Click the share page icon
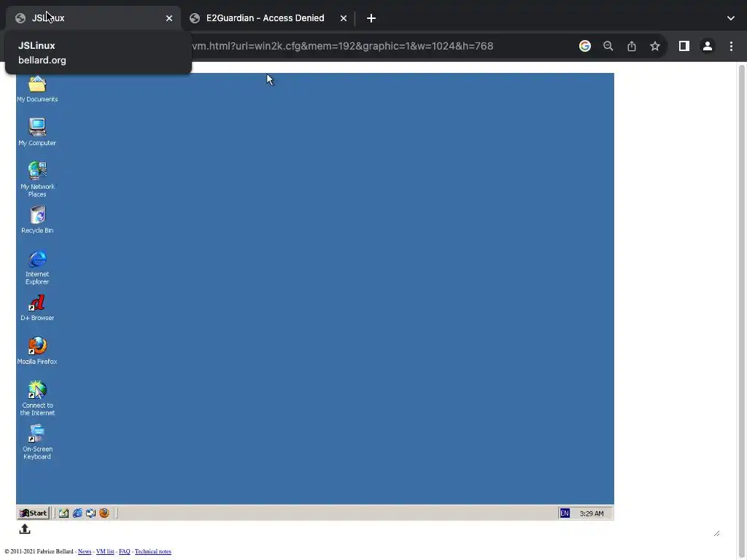Viewport: 747px width, 560px height. pyautogui.click(x=632, y=46)
